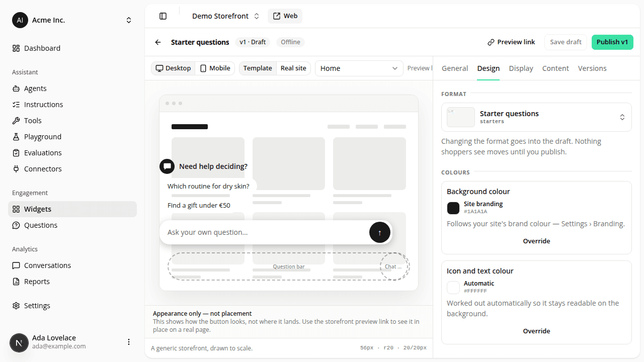Switch to the Versions tab

coord(592,68)
